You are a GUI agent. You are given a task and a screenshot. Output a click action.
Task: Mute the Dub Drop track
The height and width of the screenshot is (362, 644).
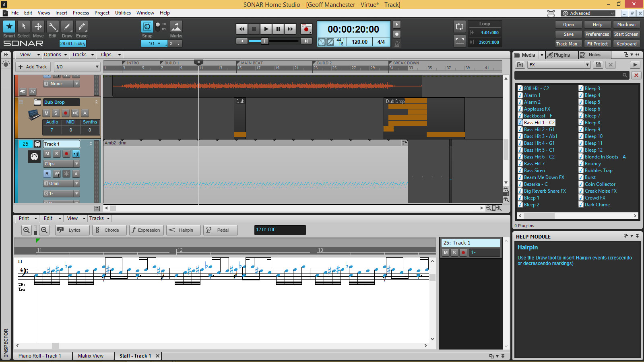46,113
